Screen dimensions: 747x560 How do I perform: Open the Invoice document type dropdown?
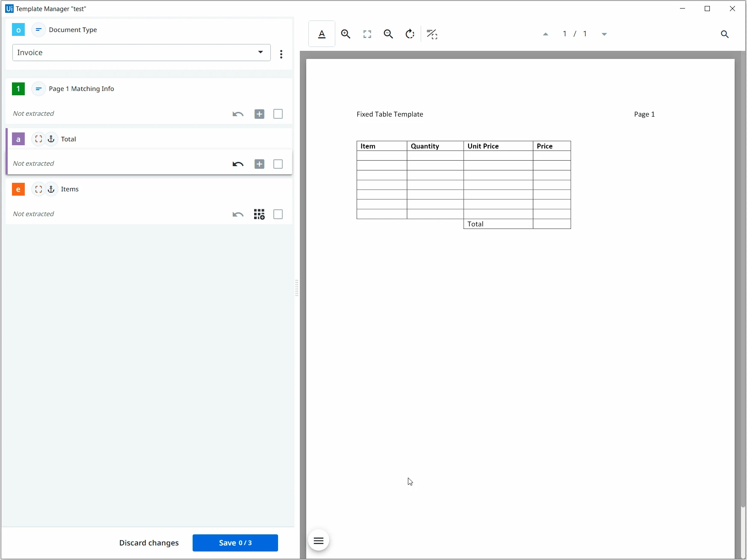(x=141, y=53)
